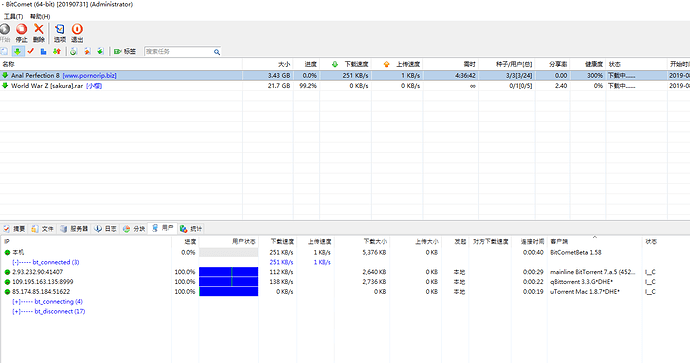Image resolution: width=690 pixels, height=363 pixels.
Task: Click the magnifier icon in task search
Action: (x=217, y=52)
